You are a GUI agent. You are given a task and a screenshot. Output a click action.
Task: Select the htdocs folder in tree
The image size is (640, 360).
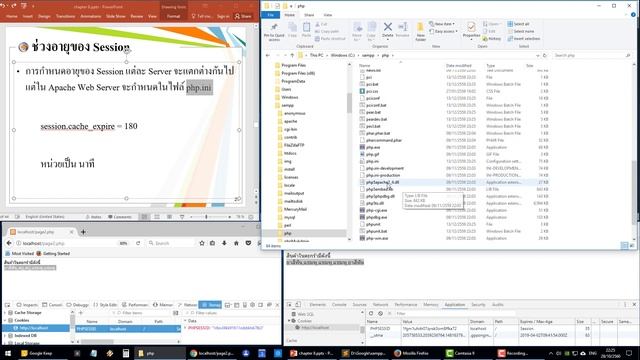coord(290,153)
